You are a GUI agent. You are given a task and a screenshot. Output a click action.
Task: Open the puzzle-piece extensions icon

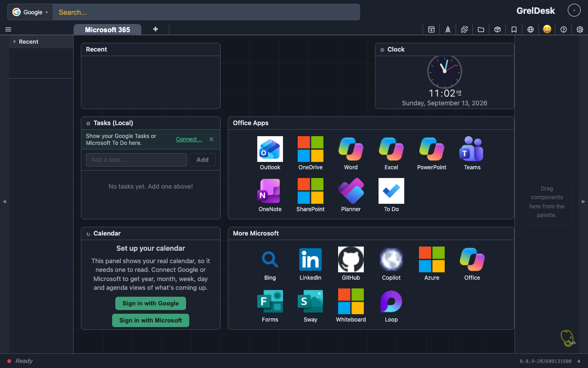pos(464,29)
